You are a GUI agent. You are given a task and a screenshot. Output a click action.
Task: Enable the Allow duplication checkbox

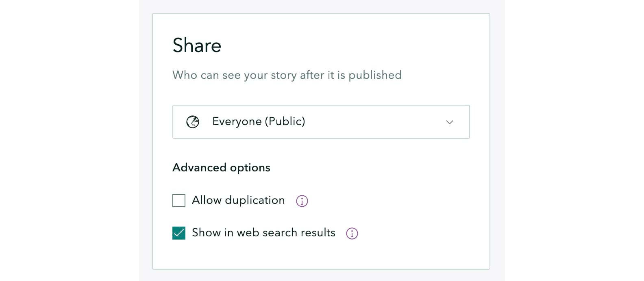click(179, 201)
